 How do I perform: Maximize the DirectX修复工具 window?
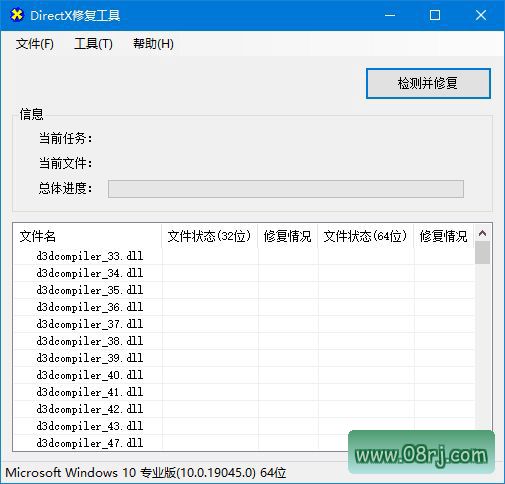(435, 15)
